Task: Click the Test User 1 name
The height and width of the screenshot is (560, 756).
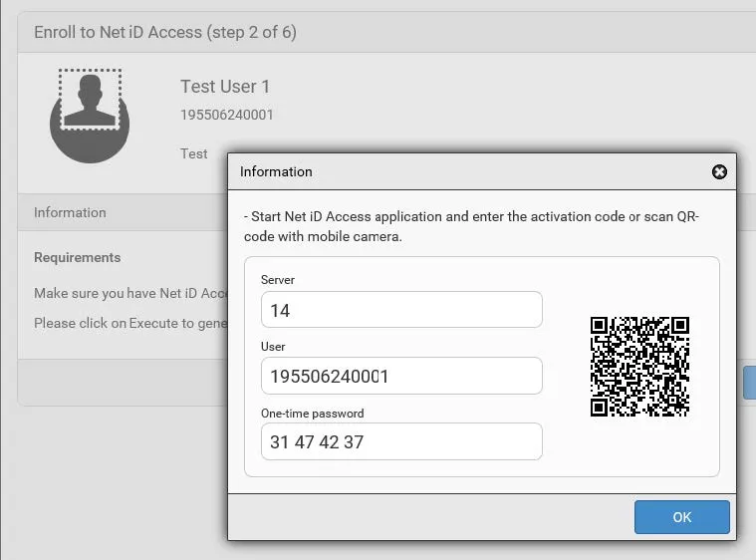Action: tap(225, 87)
